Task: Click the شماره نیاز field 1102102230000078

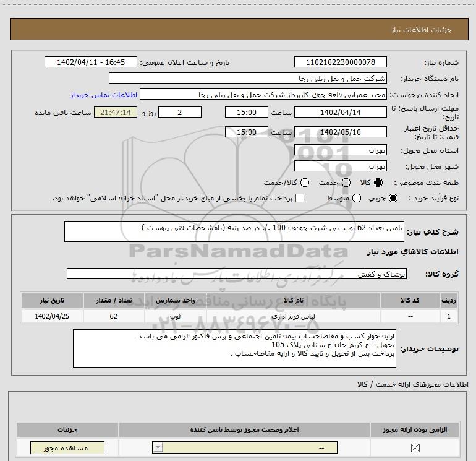Action: [340, 62]
